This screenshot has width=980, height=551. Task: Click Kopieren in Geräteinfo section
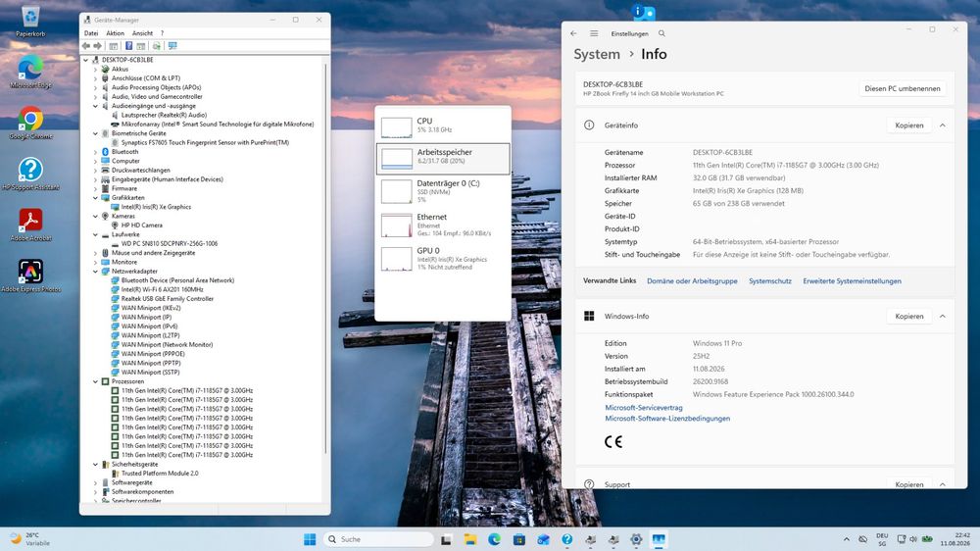point(909,125)
